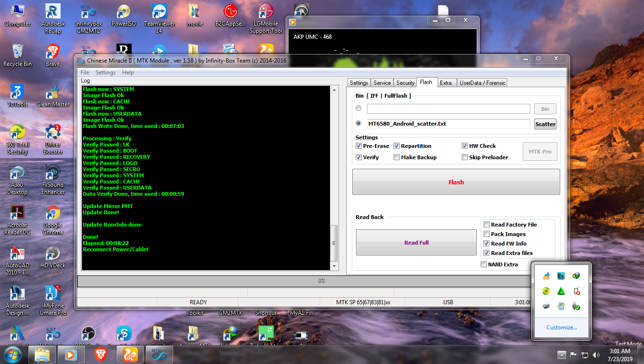This screenshot has width=644, height=364.
Task: Switch to the UserData / Forensic tab
Action: click(483, 82)
